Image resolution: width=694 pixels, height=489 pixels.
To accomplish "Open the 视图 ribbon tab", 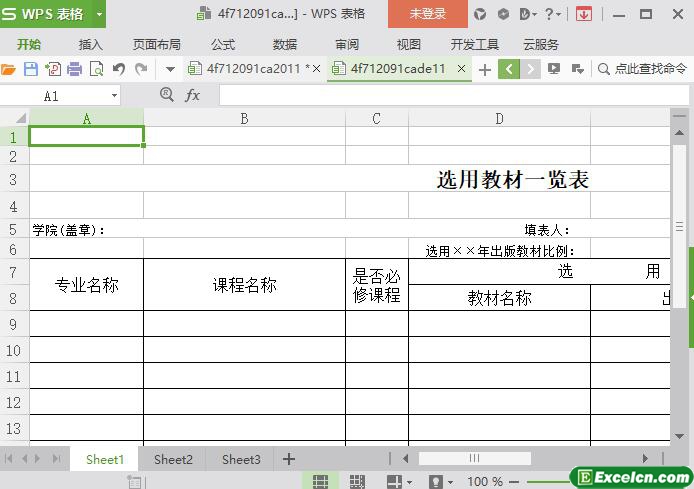I will point(409,44).
